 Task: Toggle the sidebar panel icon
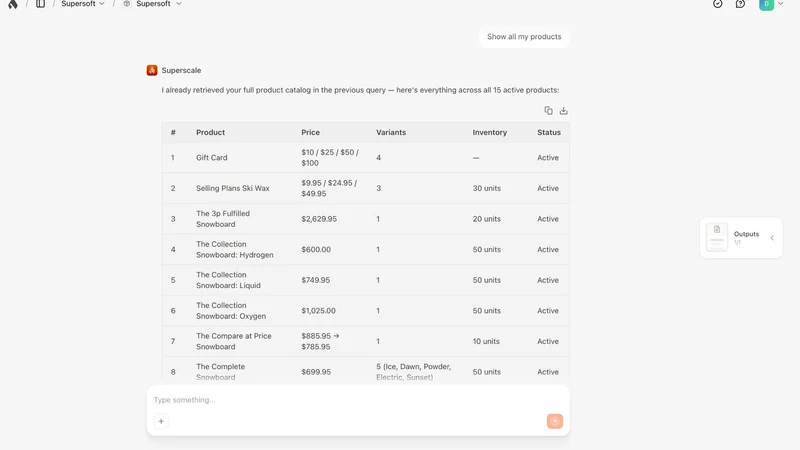[40, 4]
